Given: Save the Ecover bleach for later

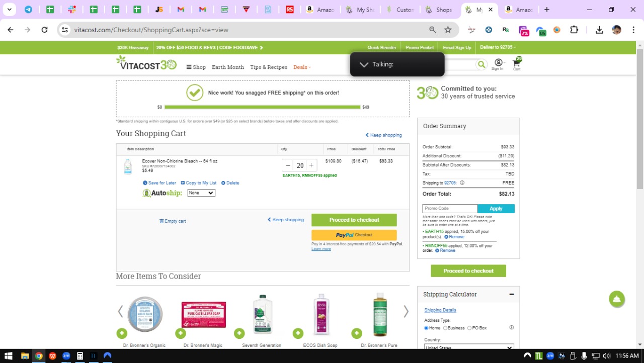Looking at the screenshot, I should (159, 183).
